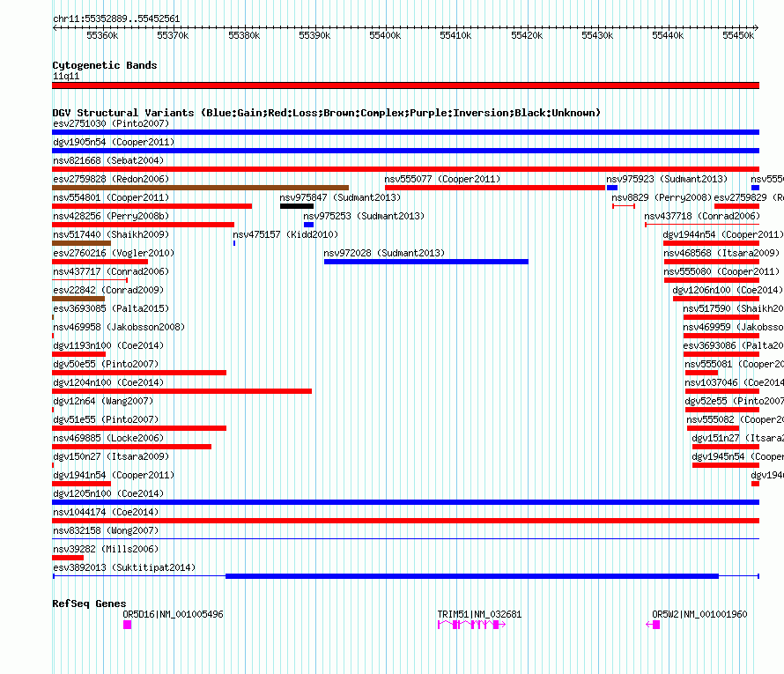Open TRIM51|NM_032681 gene label

(479, 614)
